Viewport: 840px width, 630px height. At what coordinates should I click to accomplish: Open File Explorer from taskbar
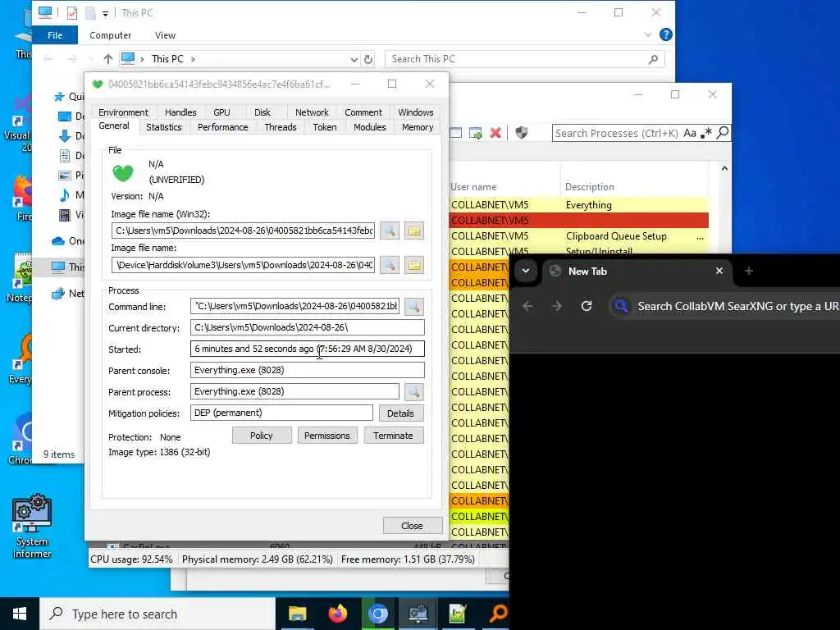297,614
